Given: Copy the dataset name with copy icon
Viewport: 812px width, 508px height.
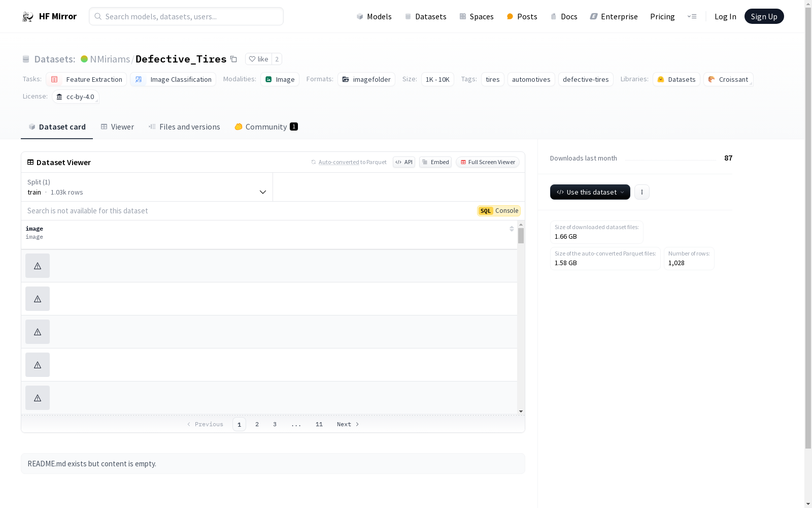Looking at the screenshot, I should coord(233,59).
